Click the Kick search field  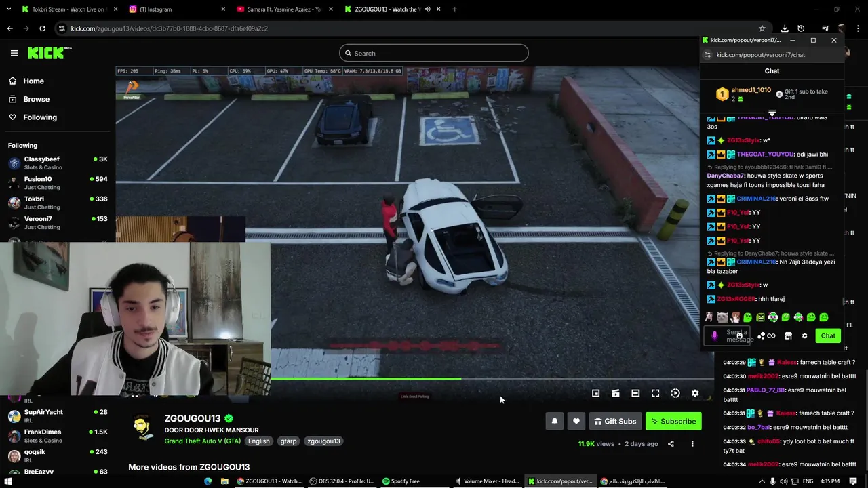tap(433, 53)
